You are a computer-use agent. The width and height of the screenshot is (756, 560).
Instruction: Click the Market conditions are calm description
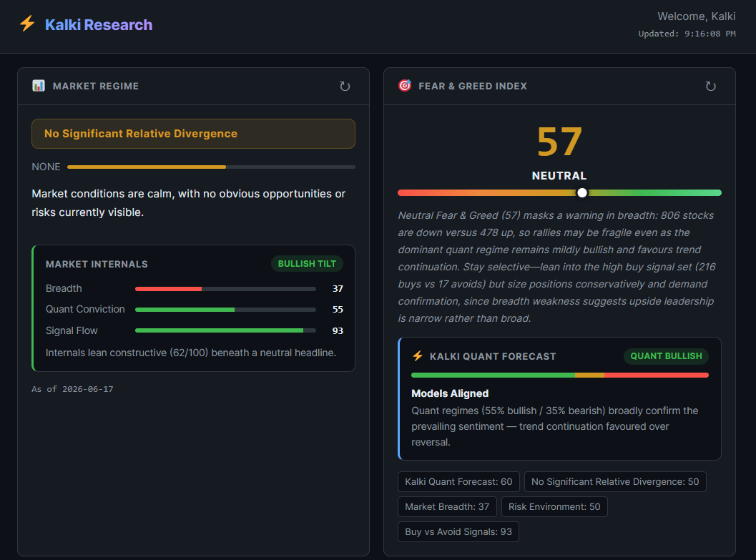click(x=189, y=203)
